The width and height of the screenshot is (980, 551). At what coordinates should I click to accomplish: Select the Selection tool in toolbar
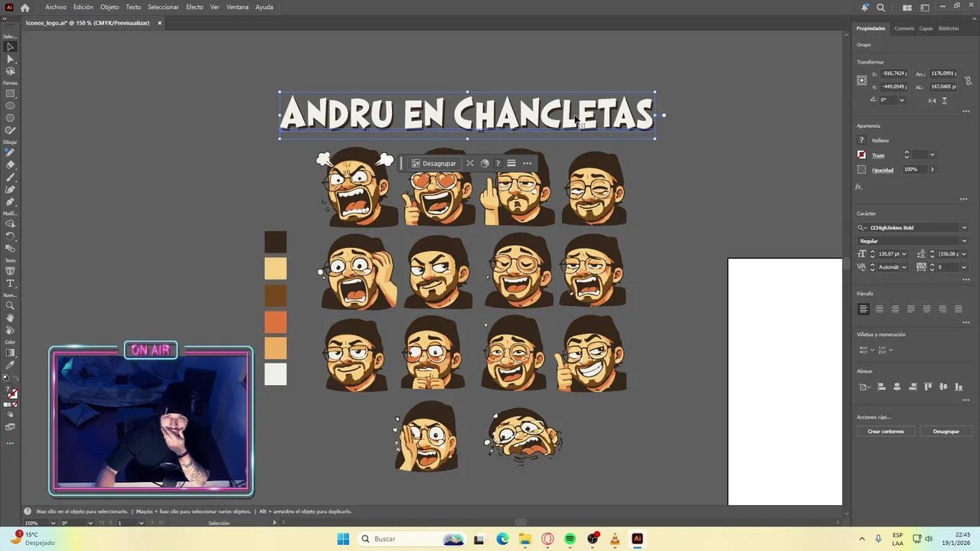(11, 47)
